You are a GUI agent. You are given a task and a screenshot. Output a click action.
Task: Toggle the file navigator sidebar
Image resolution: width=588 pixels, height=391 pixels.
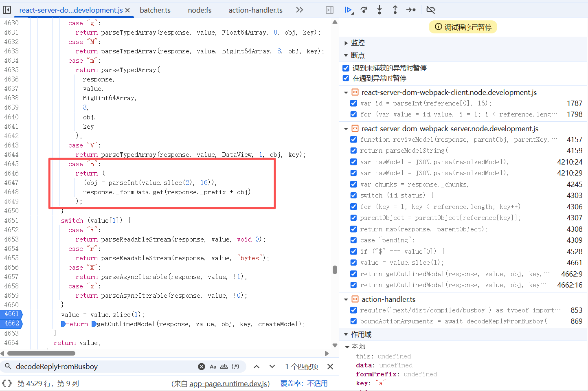click(x=7, y=10)
